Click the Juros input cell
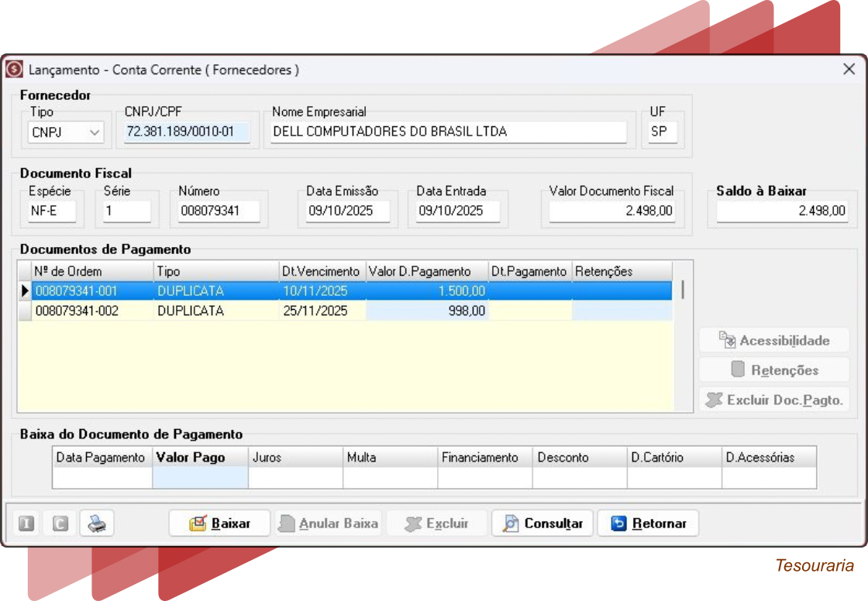Screen dimensions: 868x601 click(295, 479)
